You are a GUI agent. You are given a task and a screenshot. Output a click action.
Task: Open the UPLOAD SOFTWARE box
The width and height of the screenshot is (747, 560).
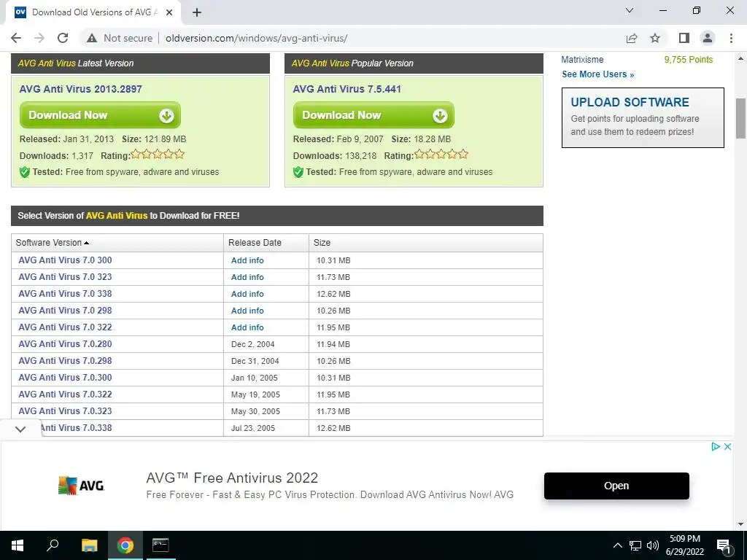643,117
